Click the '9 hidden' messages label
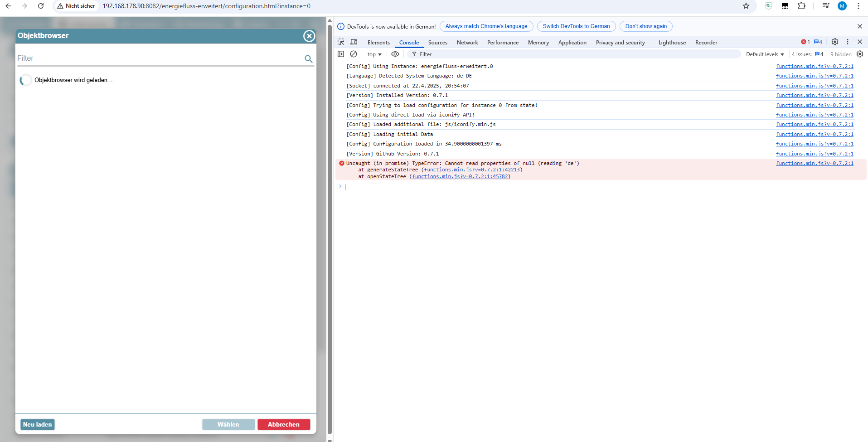 [841, 54]
